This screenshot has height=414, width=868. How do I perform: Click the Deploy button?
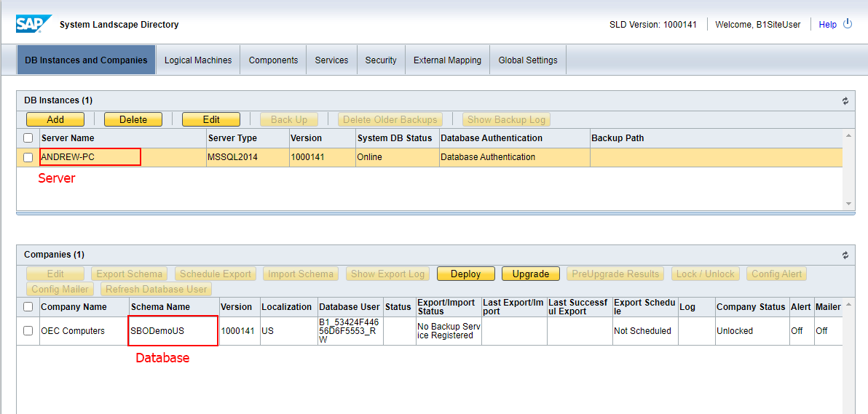coord(465,274)
